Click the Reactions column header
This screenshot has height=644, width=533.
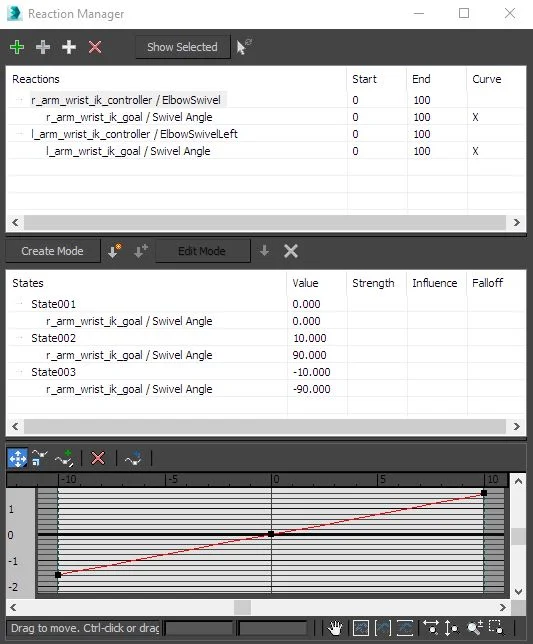176,79
